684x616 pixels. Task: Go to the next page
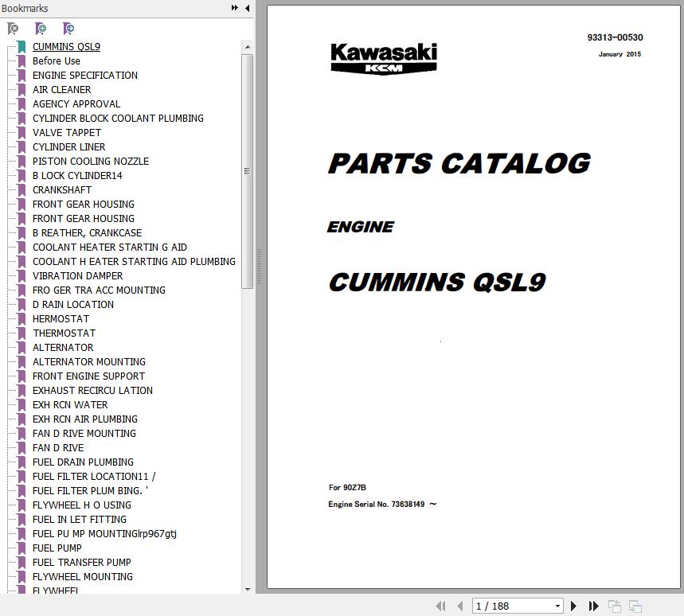573,606
